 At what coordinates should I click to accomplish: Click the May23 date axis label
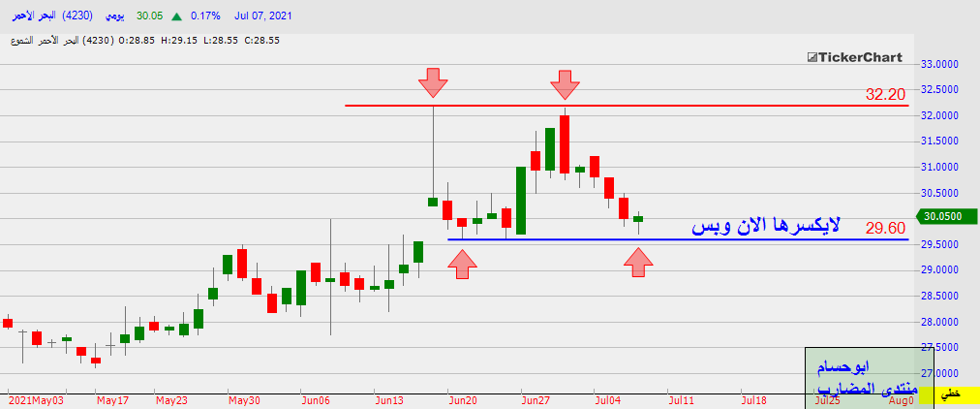pos(171,400)
